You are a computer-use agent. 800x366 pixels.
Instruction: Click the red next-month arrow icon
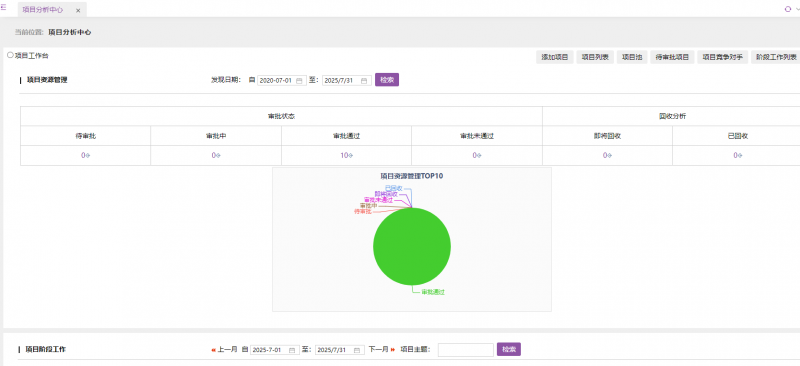pyautogui.click(x=393, y=350)
